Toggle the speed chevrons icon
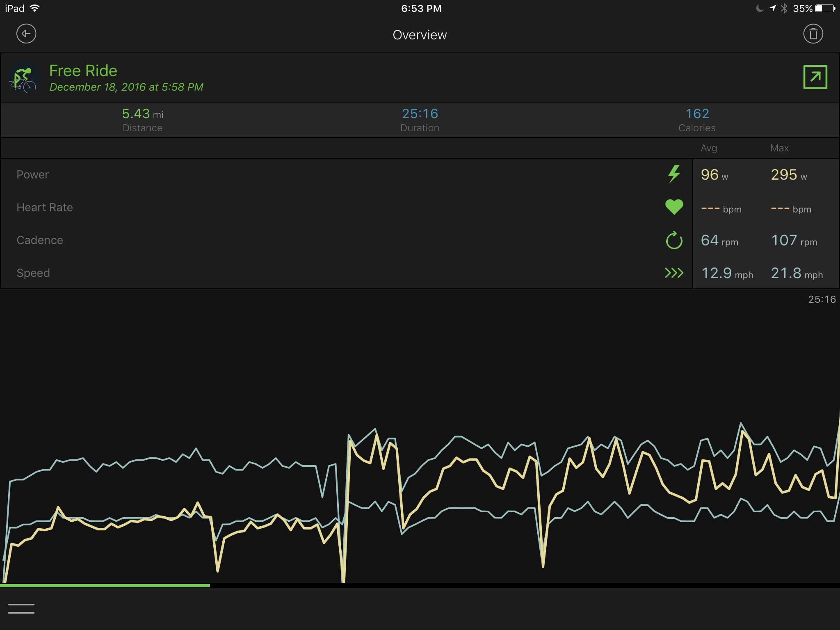This screenshot has height=630, width=840. (674, 273)
